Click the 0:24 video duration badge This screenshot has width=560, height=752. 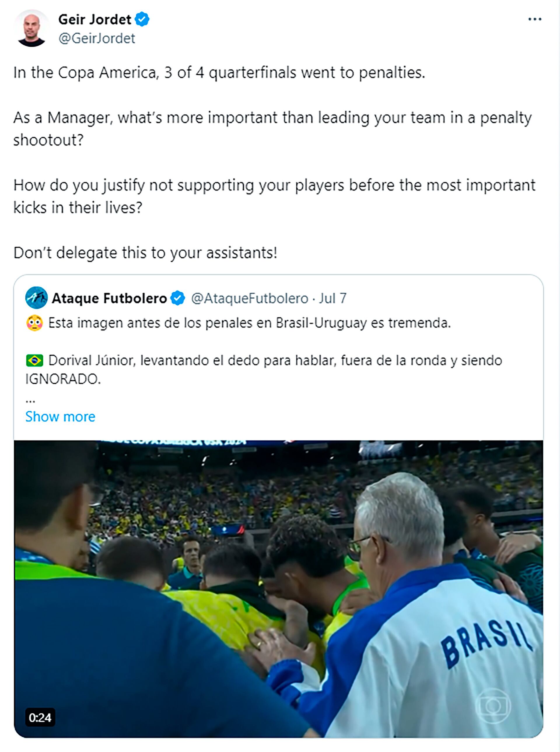[x=40, y=717]
